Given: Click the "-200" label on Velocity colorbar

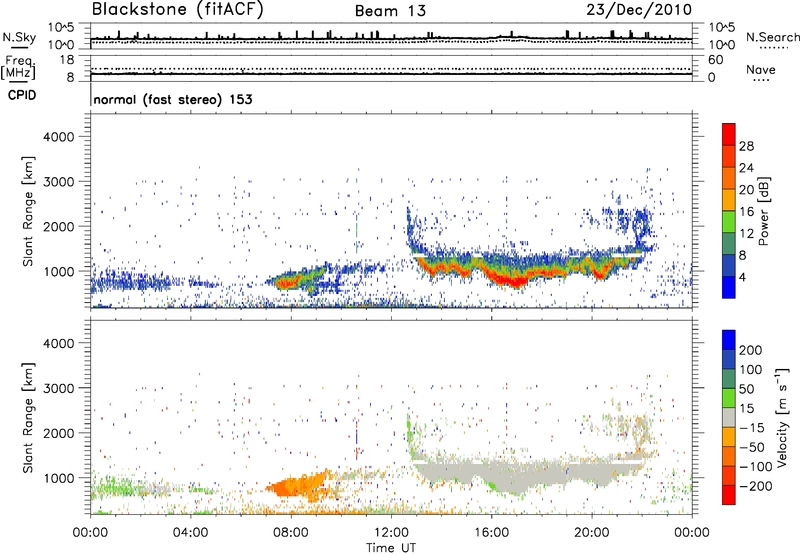Looking at the screenshot, I should point(755,486).
